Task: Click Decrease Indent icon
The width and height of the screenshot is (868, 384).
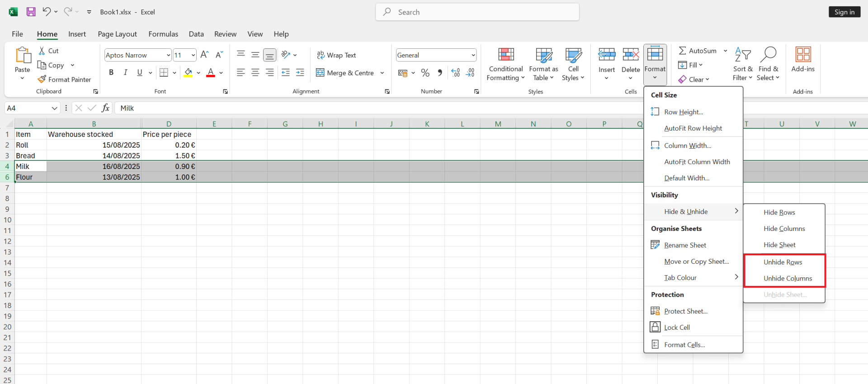Action: point(286,72)
